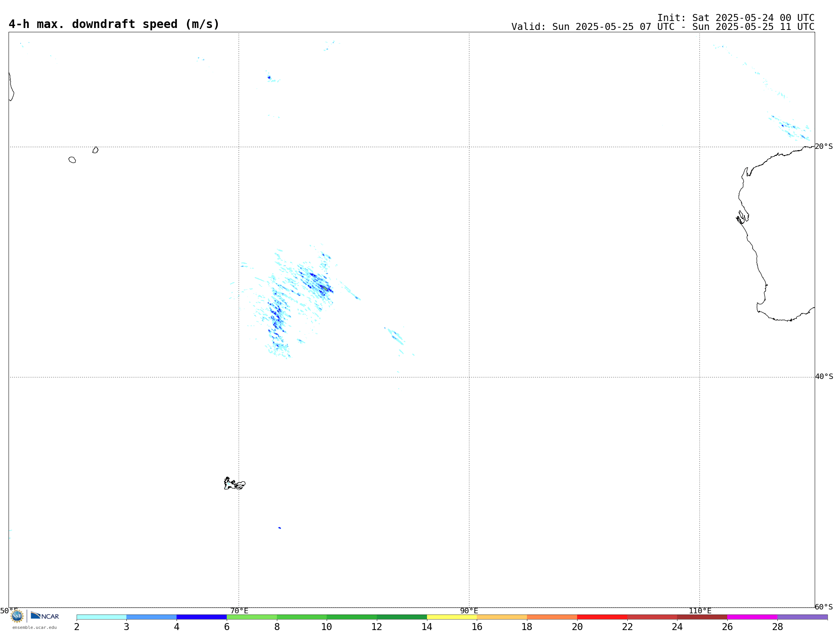
Task: Click the colorbar tick label 18
Action: 527,627
